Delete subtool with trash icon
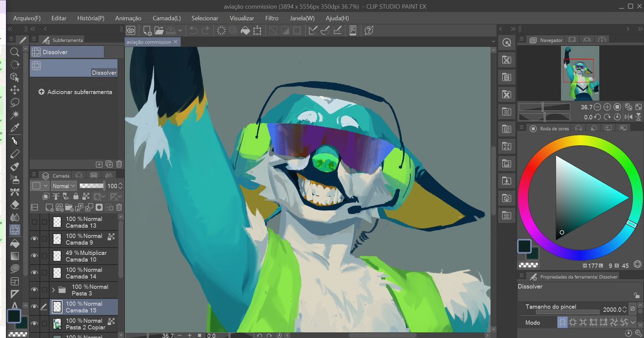 (119, 164)
